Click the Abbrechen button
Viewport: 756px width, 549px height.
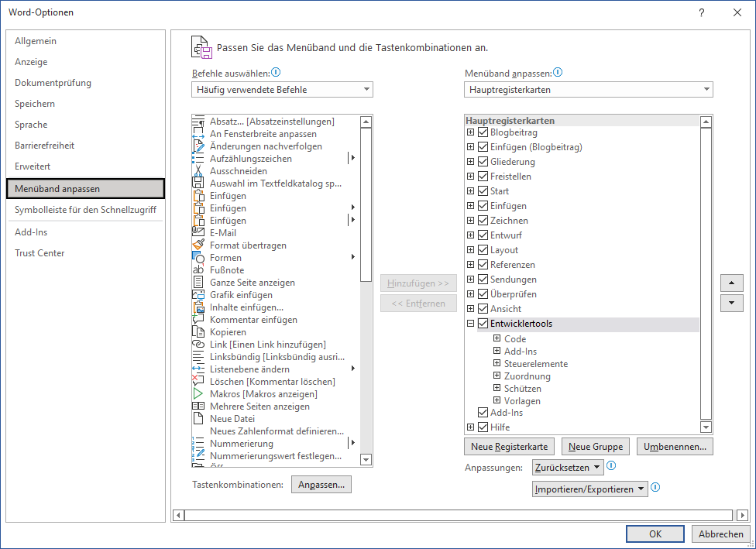point(721,534)
